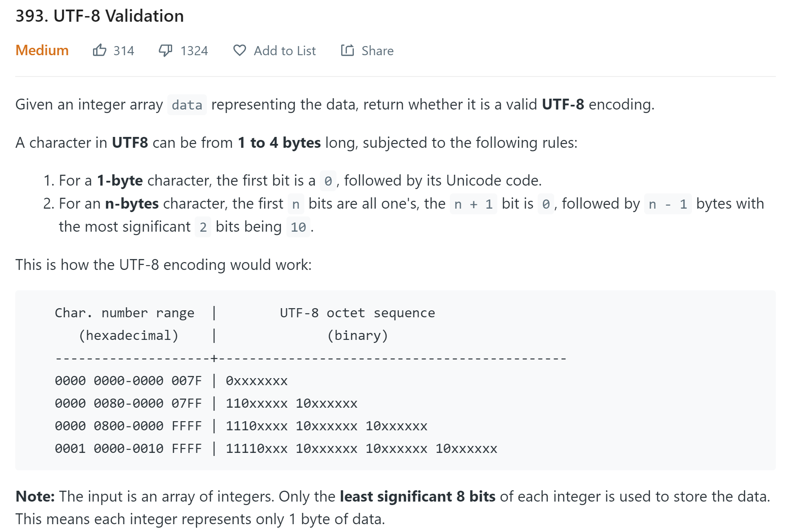Click the inline code word data
785x532 pixels.
[x=187, y=105]
